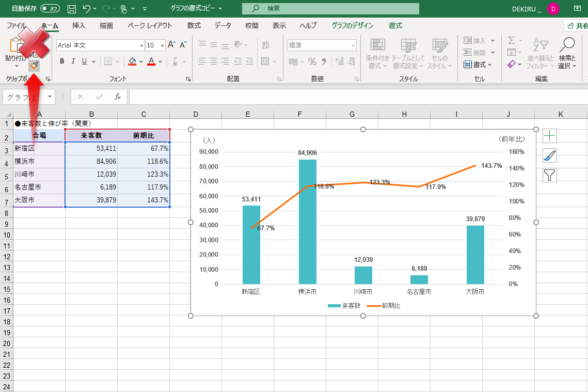Open the font size dropdown
Viewport: 588px width, 392px height.
tap(161, 45)
